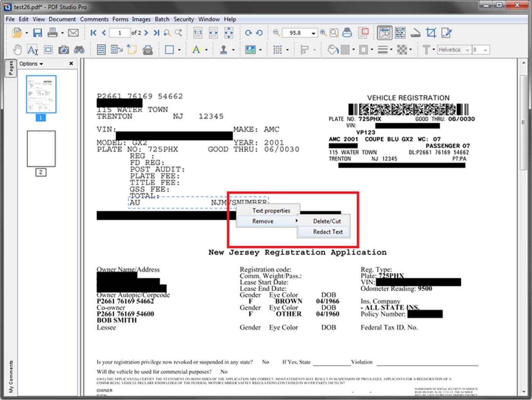Select the Crop pages tool

[x=431, y=33]
